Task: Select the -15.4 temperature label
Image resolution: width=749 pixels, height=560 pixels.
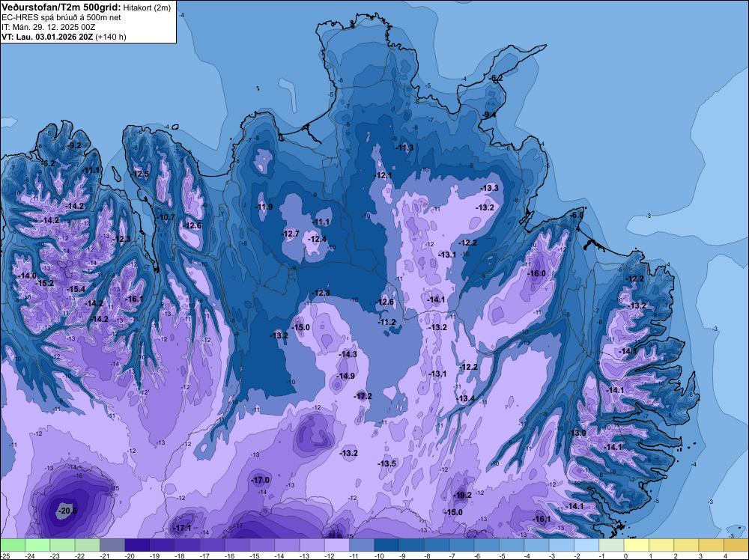Action: coord(76,289)
